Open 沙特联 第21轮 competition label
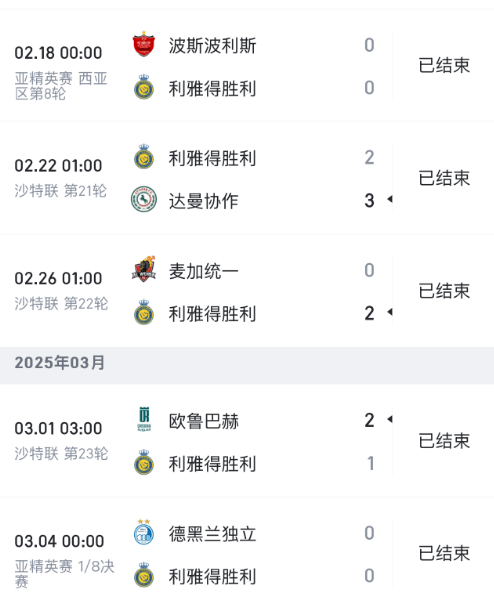The height and width of the screenshot is (597, 494). (x=61, y=191)
